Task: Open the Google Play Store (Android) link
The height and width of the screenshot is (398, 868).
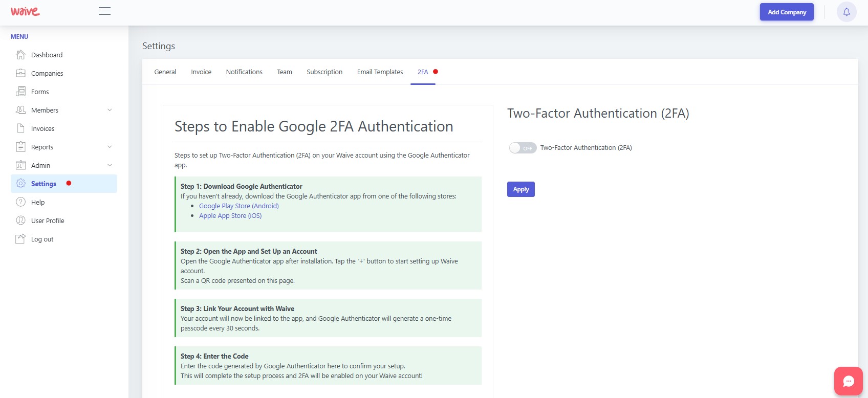Action: tap(238, 206)
